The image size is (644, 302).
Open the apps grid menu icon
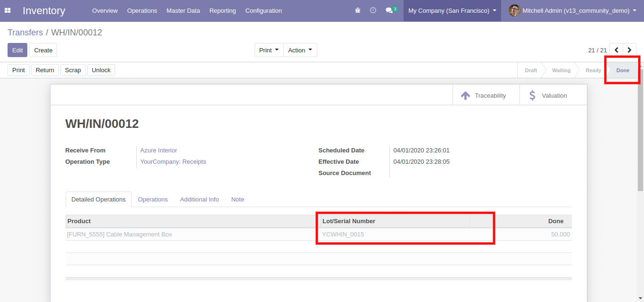8,10
